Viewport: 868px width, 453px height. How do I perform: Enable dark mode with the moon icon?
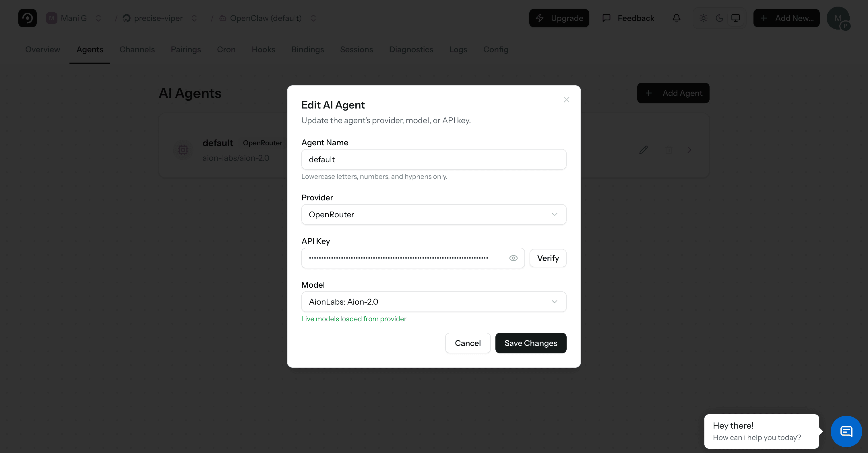click(x=719, y=18)
